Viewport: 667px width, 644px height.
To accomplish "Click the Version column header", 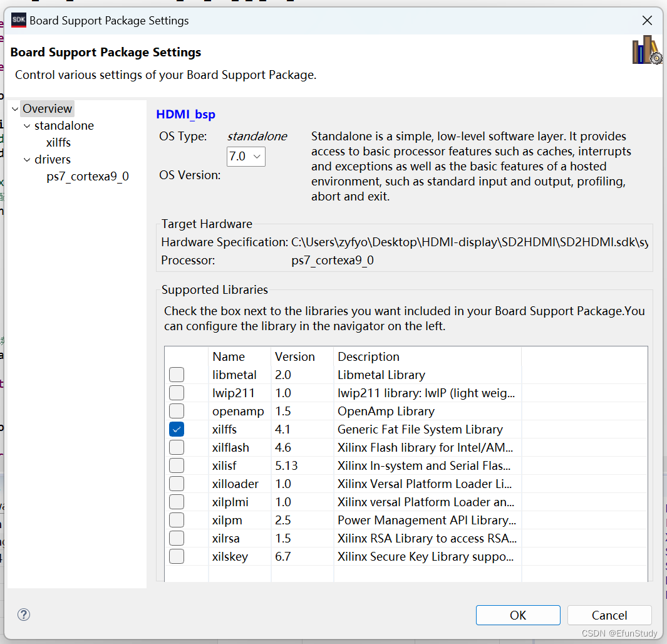I will pos(302,356).
